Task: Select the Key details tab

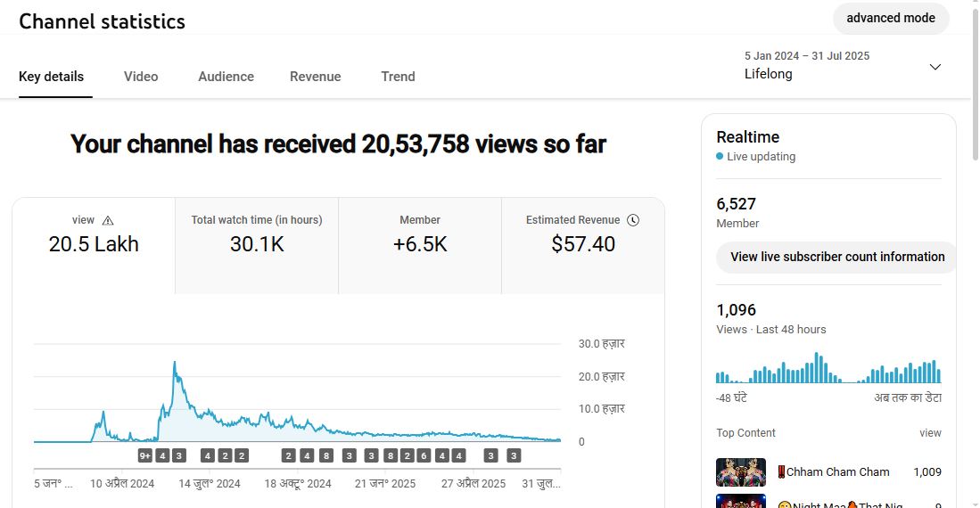Action: [x=51, y=77]
